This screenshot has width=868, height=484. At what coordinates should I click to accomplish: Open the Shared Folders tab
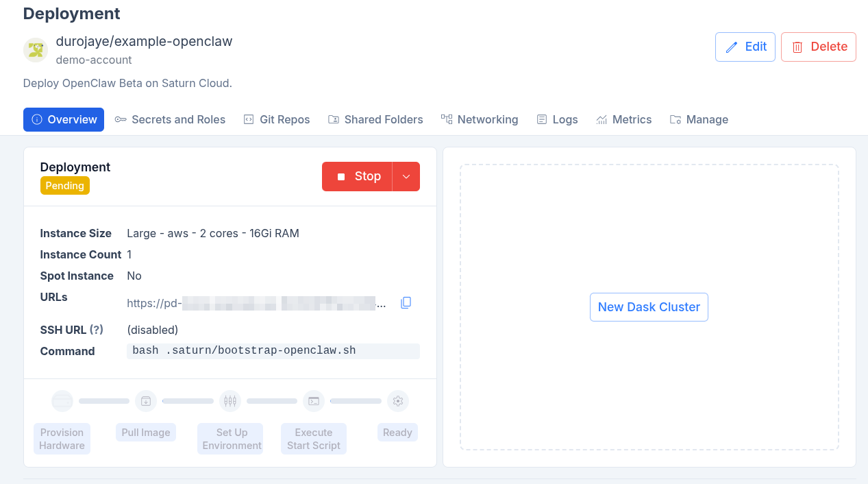[375, 119]
